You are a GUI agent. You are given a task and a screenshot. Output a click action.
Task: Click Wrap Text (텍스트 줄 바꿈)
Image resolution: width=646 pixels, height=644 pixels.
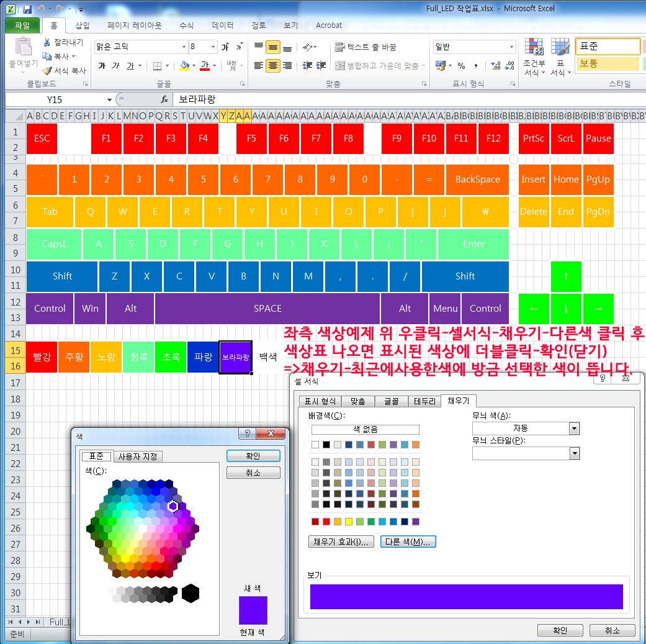(x=366, y=47)
